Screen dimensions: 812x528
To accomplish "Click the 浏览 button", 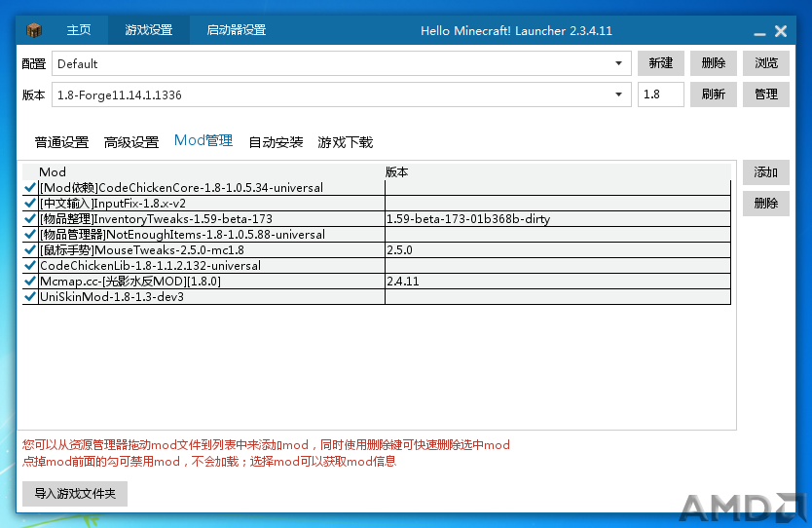I will pos(766,63).
